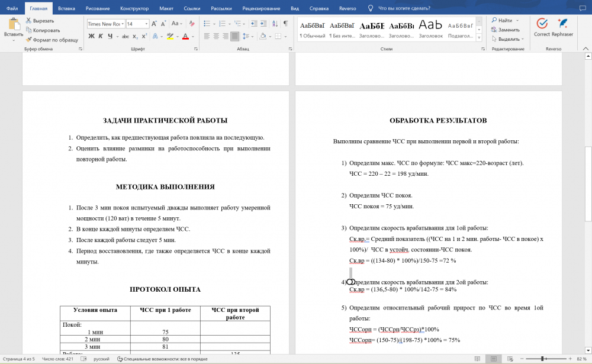Click the Increase indent icon
The image size is (592, 364).
(263, 24)
